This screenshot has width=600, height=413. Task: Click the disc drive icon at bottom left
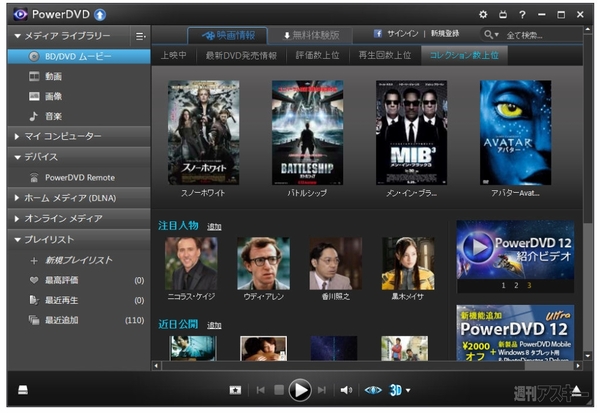[x=23, y=390]
